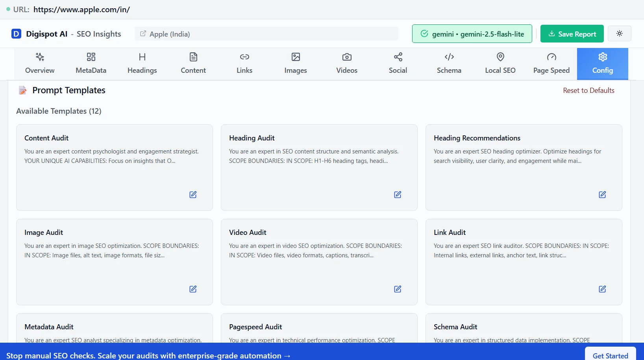
Task: Switch to the Page Speed tab
Action: click(x=551, y=64)
